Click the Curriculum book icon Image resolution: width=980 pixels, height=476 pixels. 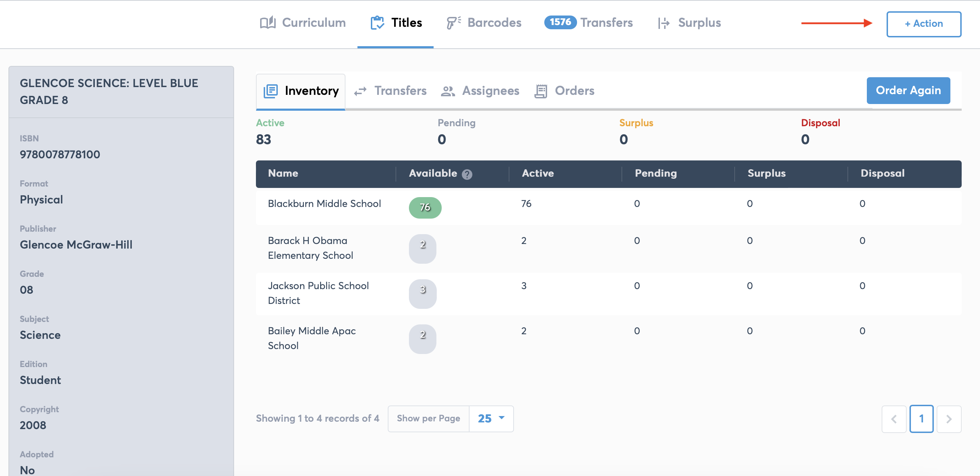point(268,23)
